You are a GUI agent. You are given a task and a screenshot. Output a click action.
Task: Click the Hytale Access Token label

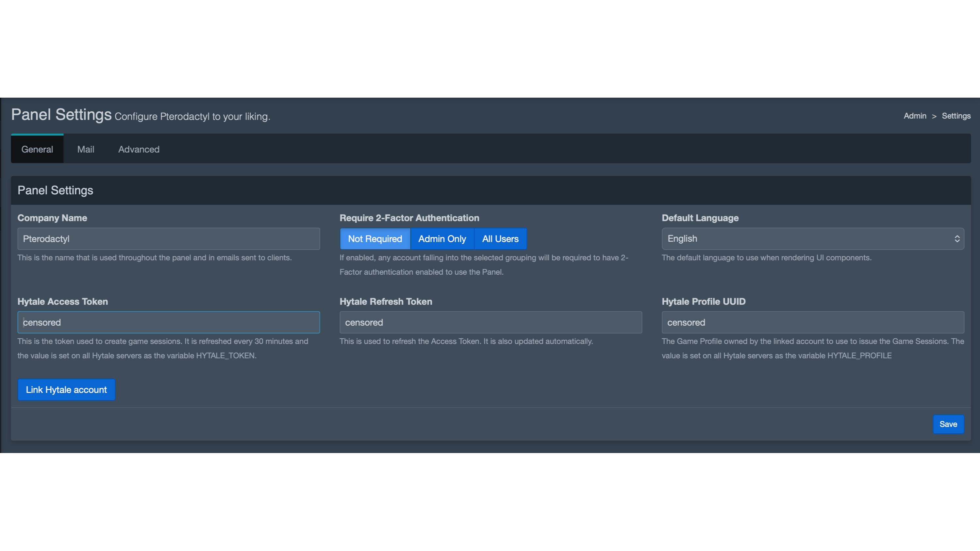click(x=63, y=301)
